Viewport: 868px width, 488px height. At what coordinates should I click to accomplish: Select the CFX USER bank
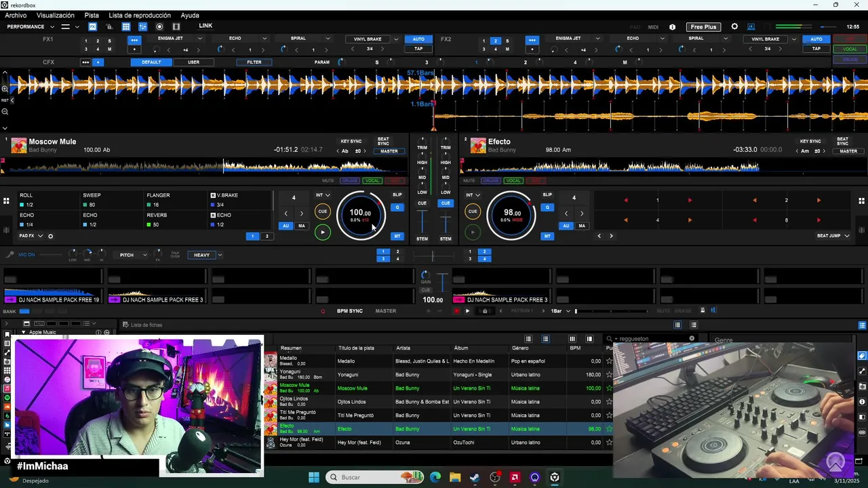point(194,62)
